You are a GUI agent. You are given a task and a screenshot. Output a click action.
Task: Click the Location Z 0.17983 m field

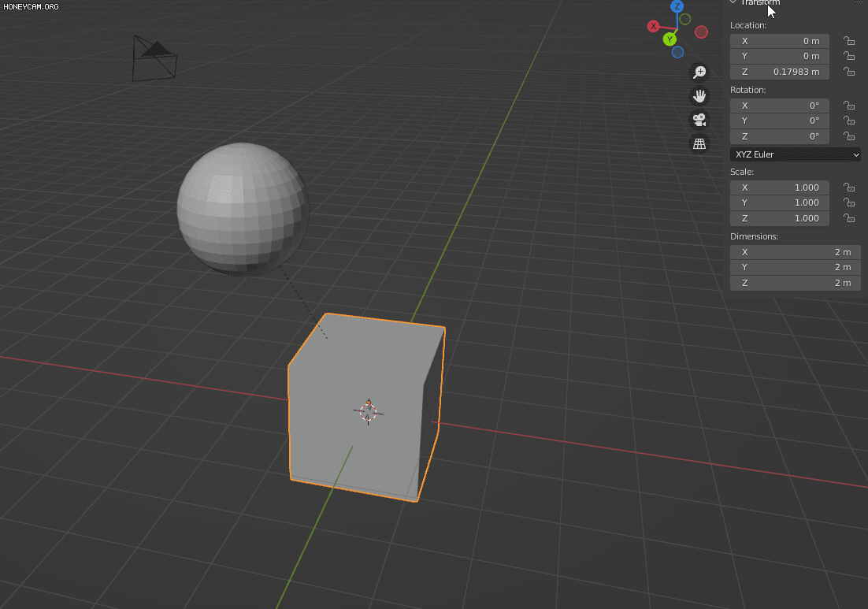click(780, 72)
